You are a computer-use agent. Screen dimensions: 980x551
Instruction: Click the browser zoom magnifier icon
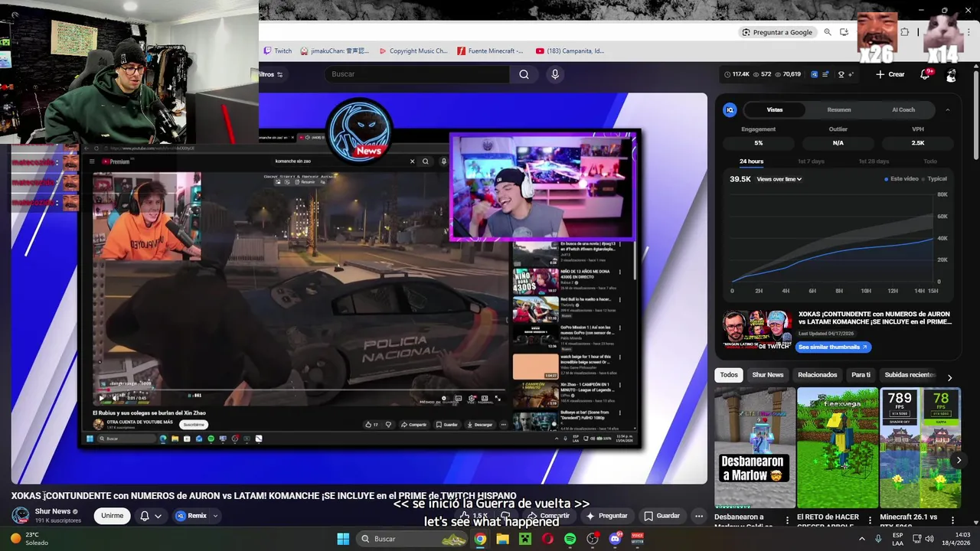click(x=828, y=32)
